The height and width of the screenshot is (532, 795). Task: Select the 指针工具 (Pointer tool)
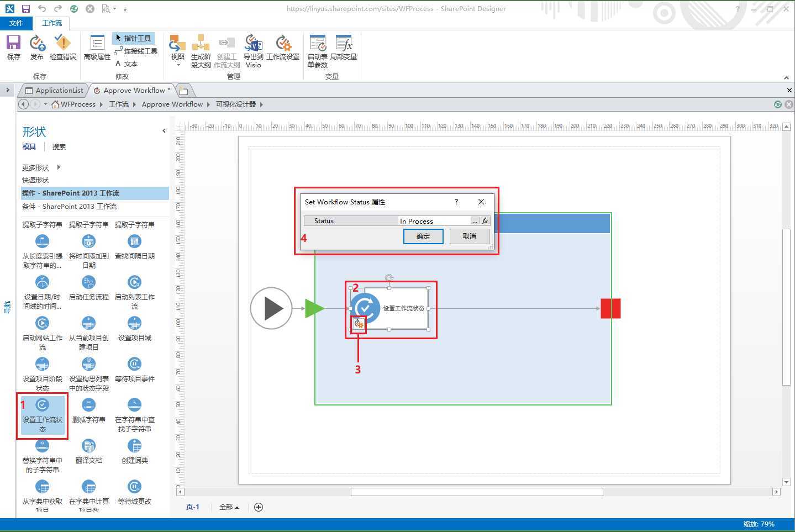(133, 38)
